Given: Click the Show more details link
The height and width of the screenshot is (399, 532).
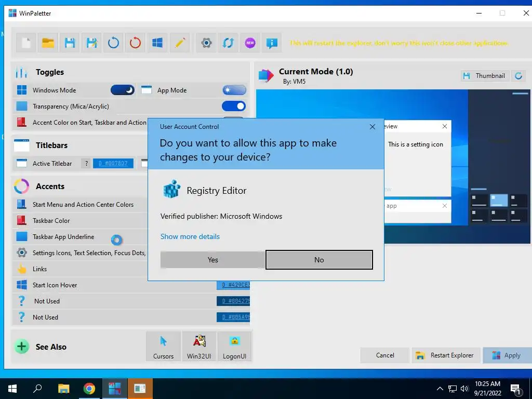Looking at the screenshot, I should (x=190, y=236).
